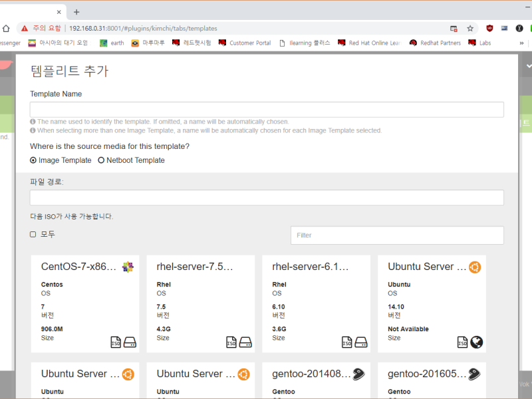Viewport: 532px width, 399px height.
Task: Open the Labs bookmark
Action: coord(479,43)
